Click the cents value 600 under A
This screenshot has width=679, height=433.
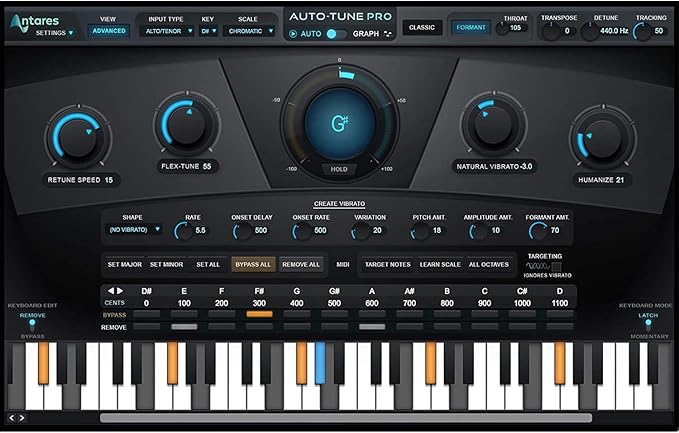coord(372,303)
